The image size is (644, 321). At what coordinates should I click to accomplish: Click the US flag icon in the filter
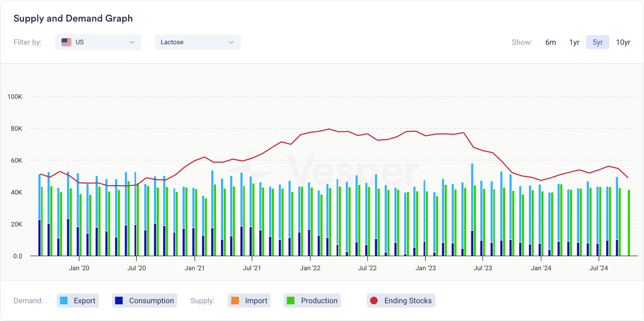coord(66,42)
